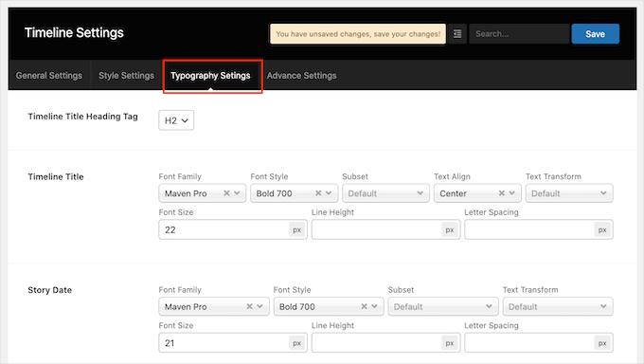644x364 pixels.
Task: Open the H2 heading tag dropdown
Action: tap(176, 120)
